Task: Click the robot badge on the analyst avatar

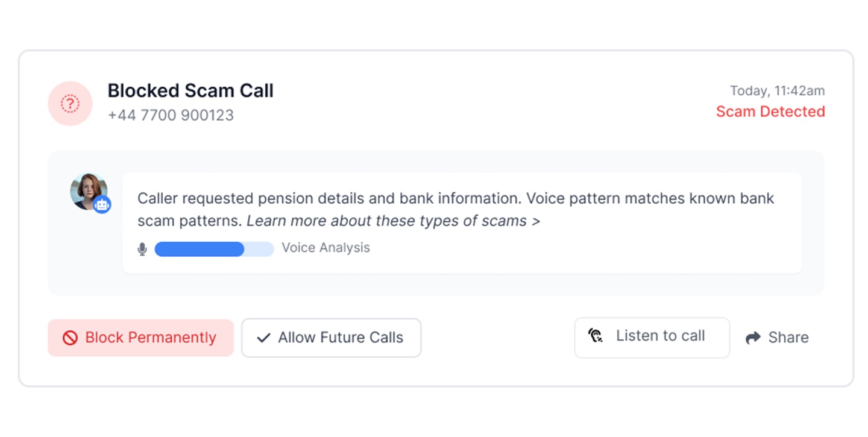Action: pyautogui.click(x=102, y=204)
